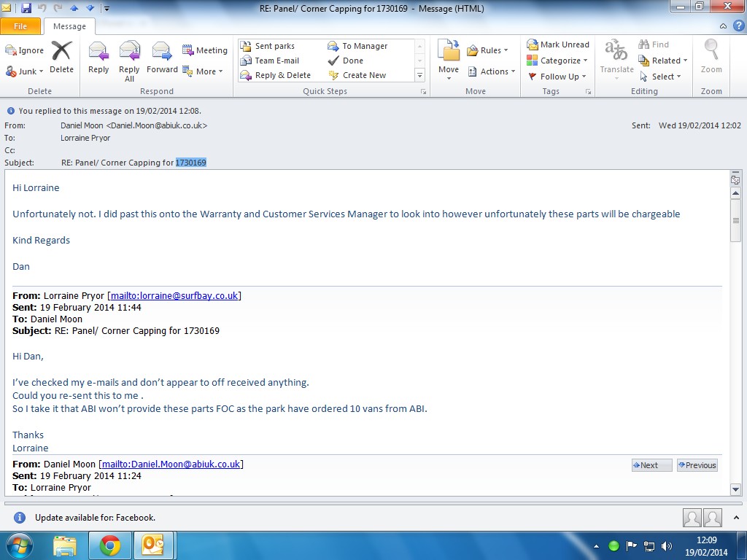Screen dimensions: 747x560
Task: Forward this email message
Action: pos(162,57)
